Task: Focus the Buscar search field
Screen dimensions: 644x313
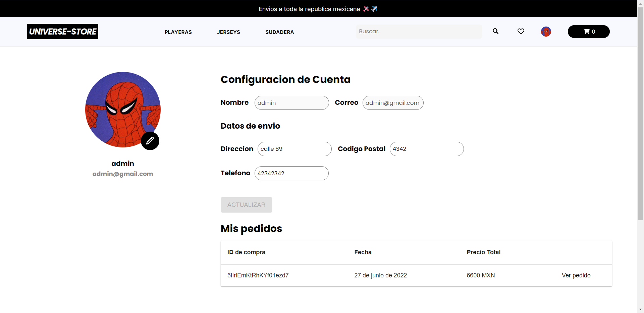Action: coord(419,32)
